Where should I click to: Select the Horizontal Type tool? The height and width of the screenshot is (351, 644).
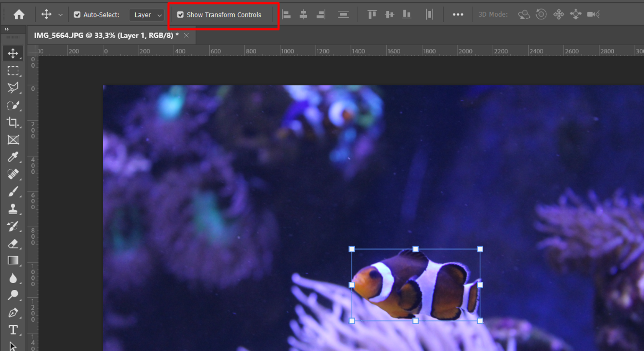(13, 330)
